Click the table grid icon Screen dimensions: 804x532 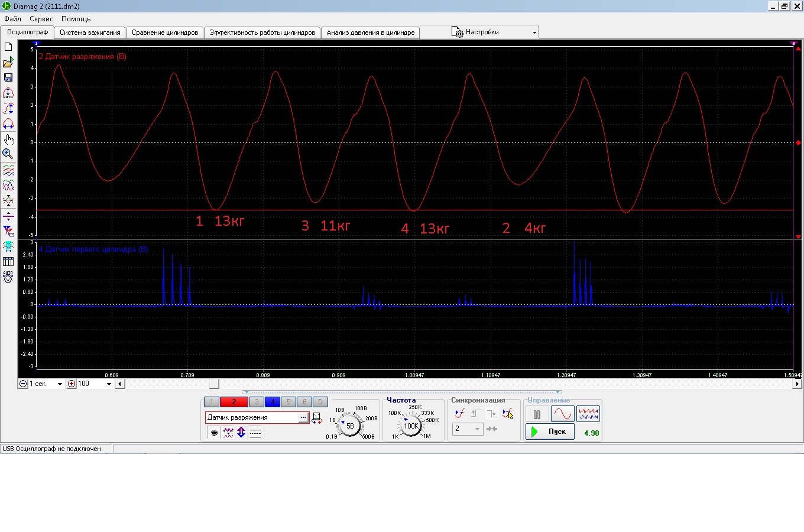[x=8, y=261]
